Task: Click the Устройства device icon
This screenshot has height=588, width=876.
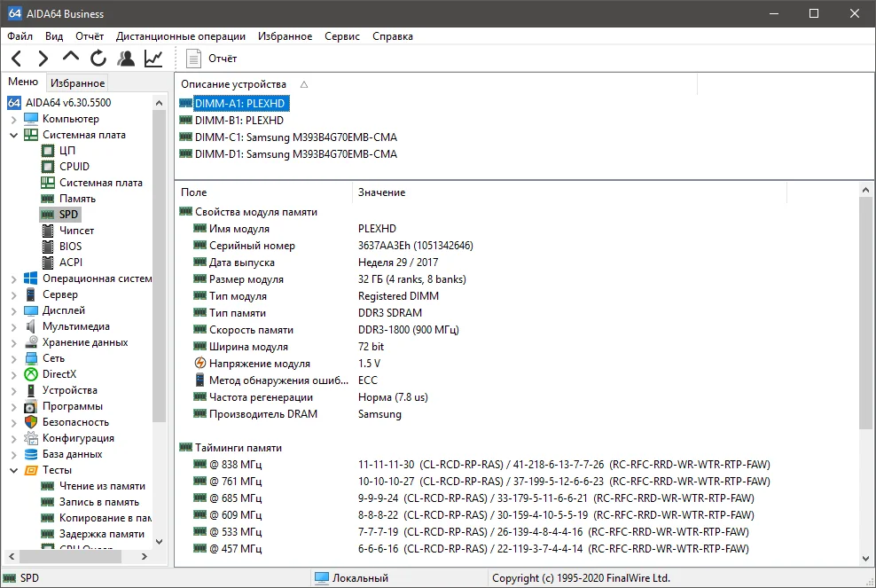Action: [31, 390]
